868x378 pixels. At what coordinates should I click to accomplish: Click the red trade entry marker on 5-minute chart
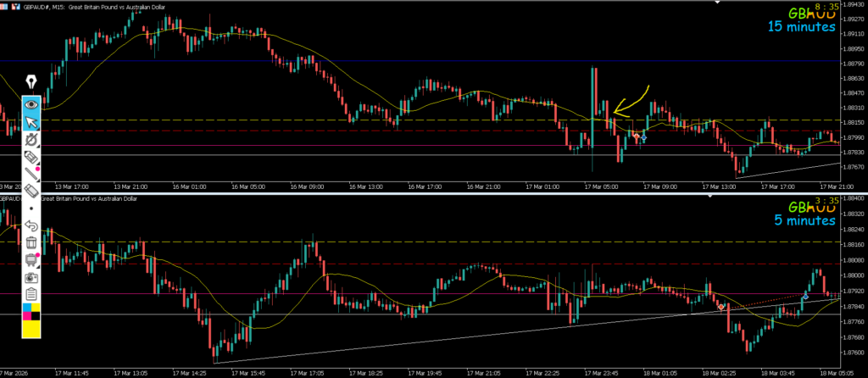coord(721,307)
